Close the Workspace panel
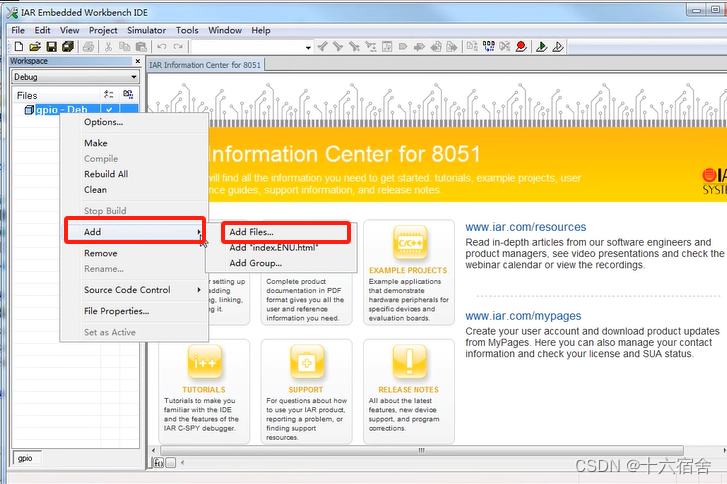The width and height of the screenshot is (727, 484). point(138,61)
